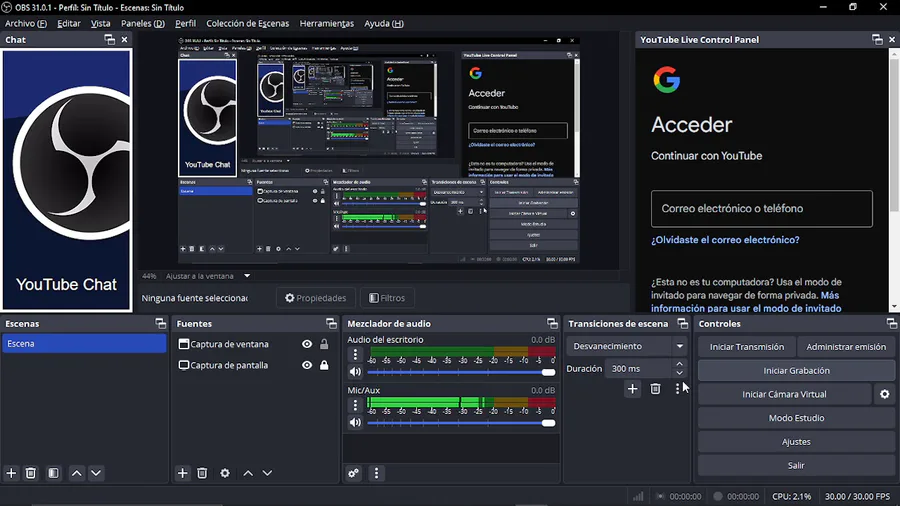The image size is (900, 506).
Task: Open Paneles menu
Action: pyautogui.click(x=142, y=24)
